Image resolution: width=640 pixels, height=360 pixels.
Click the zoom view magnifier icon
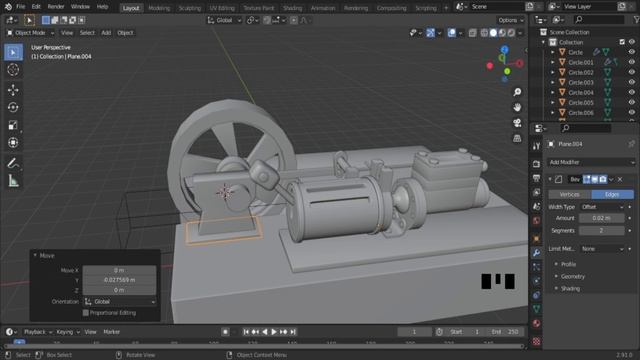517,92
